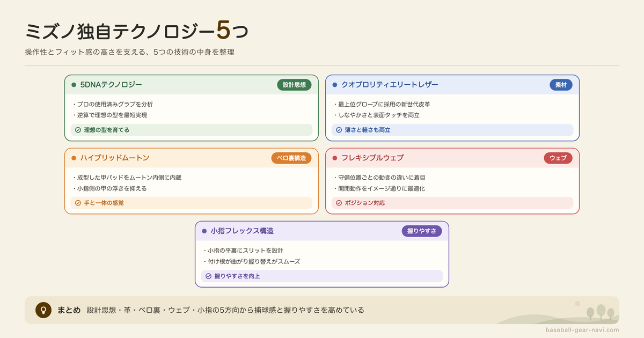Click the 握りやすさ purple tag
644x338 pixels.
click(422, 231)
